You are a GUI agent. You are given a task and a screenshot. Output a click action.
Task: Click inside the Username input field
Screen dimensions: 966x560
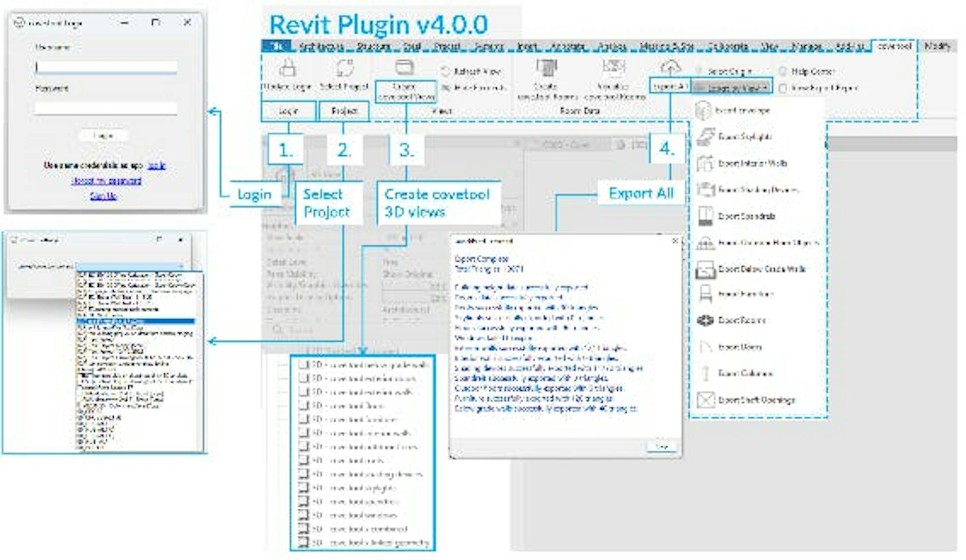click(106, 66)
